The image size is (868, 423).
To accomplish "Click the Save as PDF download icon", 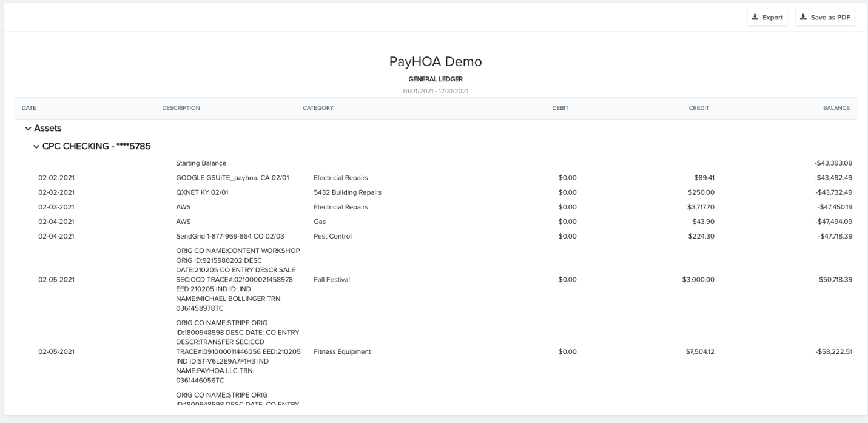I will 803,17.
